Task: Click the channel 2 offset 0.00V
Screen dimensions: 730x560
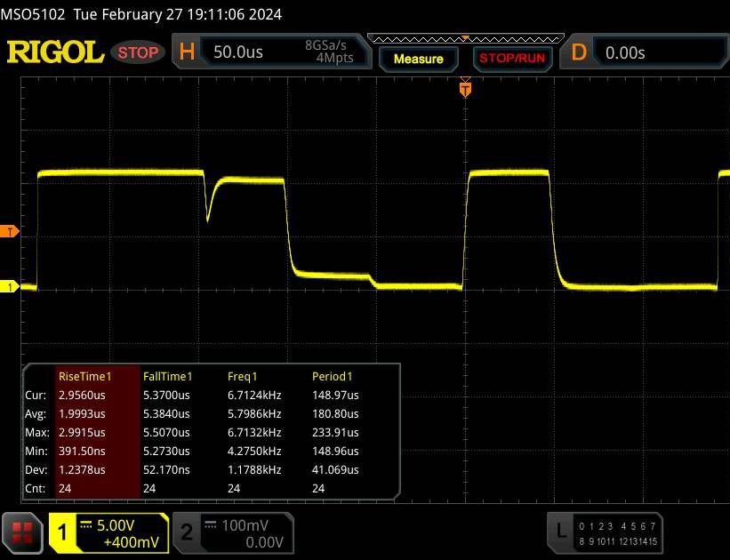Action: point(264,542)
